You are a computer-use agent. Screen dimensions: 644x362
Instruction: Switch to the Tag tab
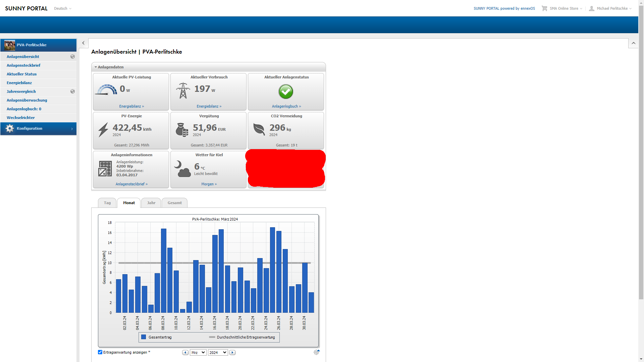point(107,203)
